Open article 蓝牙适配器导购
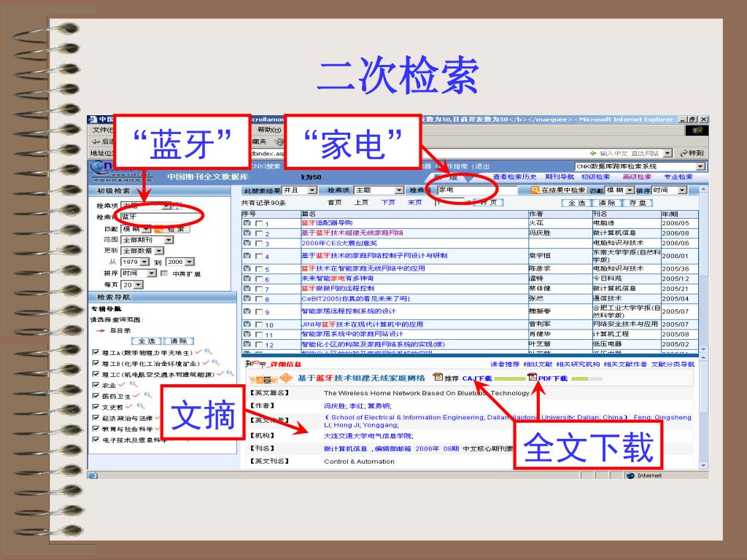Viewport: 747px width, 560px height. (x=327, y=223)
